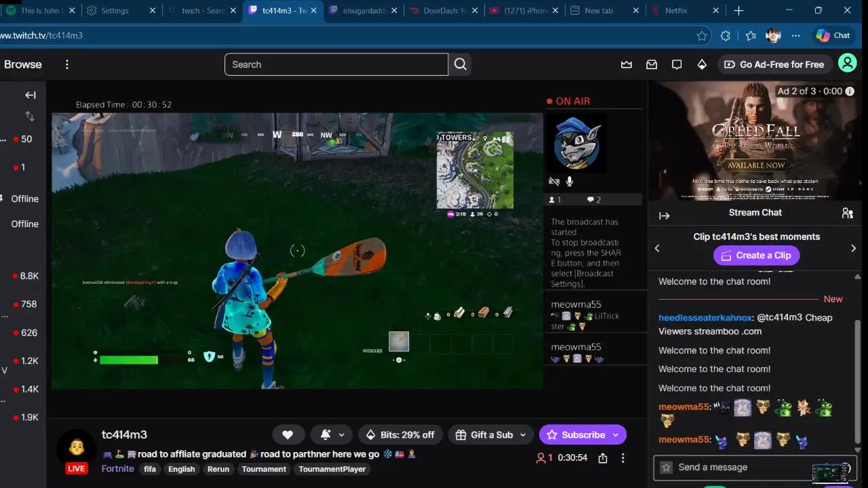Bookmark this page with star icon

tap(702, 35)
